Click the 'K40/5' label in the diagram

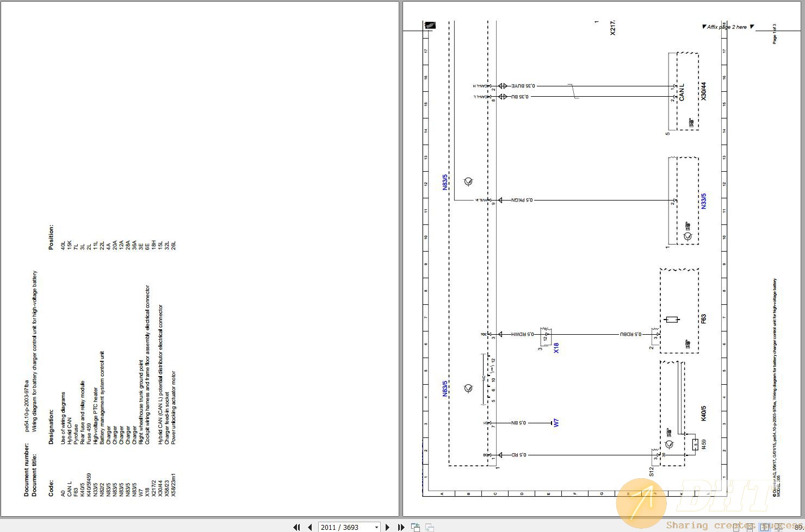(x=703, y=414)
